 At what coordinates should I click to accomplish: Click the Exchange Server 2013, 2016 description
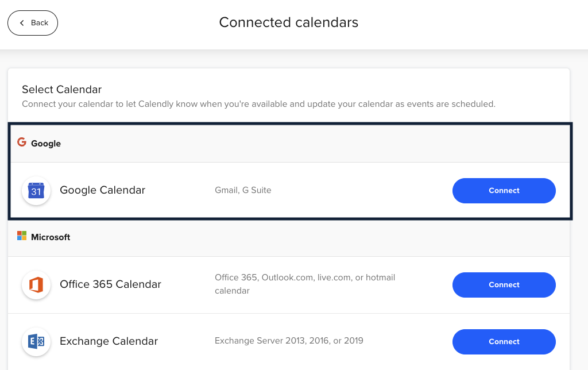(289, 341)
